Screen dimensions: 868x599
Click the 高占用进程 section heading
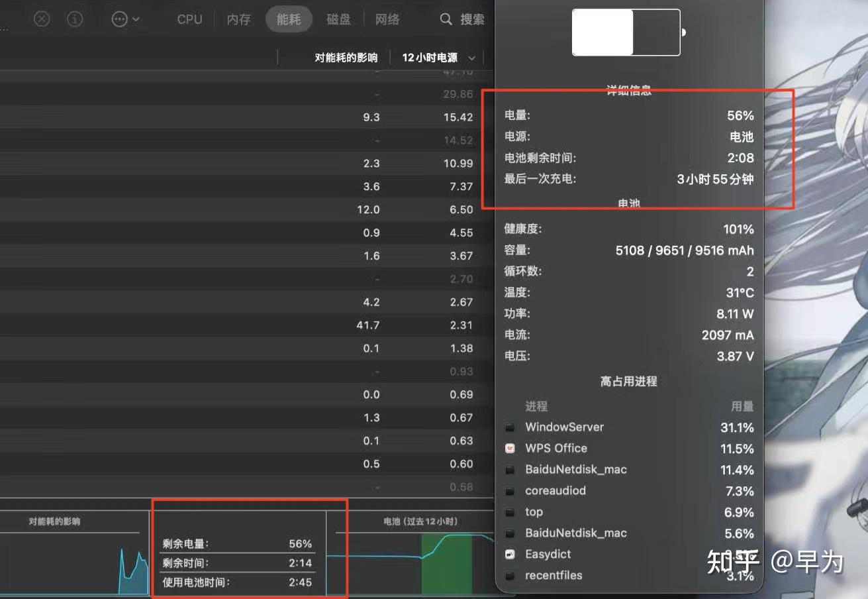coord(629,382)
